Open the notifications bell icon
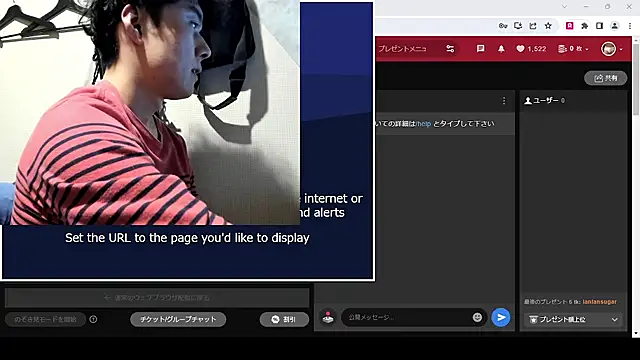Image resolution: width=640 pixels, height=360 pixels. [501, 49]
